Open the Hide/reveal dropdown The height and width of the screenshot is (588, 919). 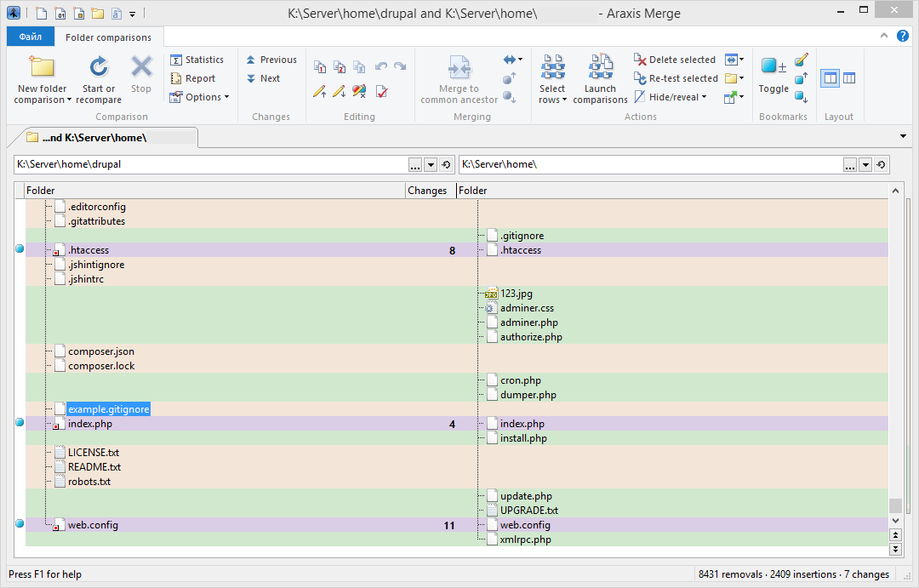pyautogui.click(x=671, y=97)
